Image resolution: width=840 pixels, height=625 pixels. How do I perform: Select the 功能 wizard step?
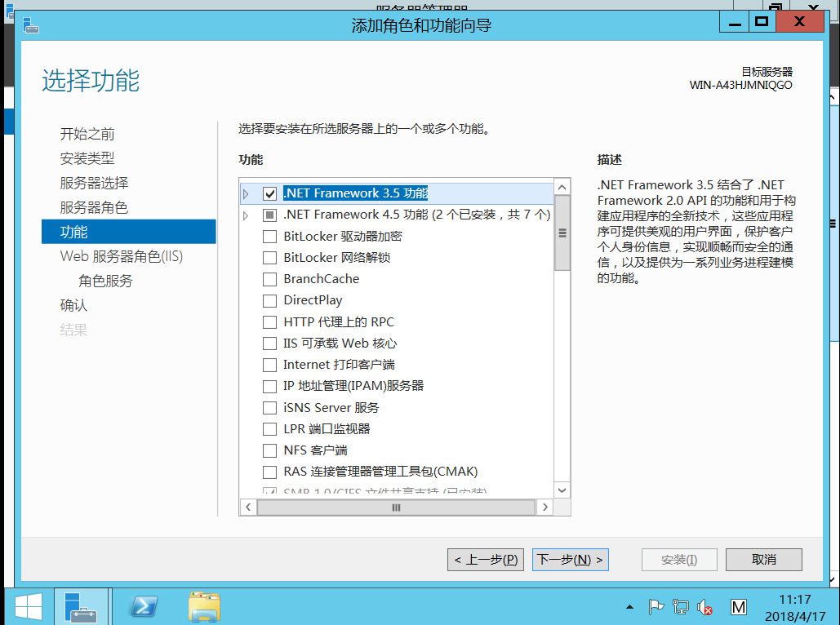click(129, 232)
